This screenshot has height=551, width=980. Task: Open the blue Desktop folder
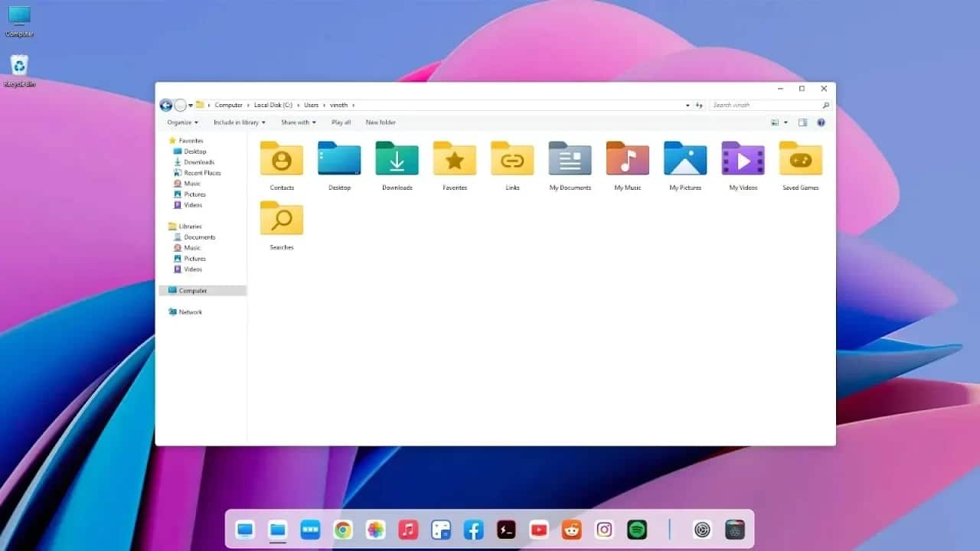(x=339, y=158)
